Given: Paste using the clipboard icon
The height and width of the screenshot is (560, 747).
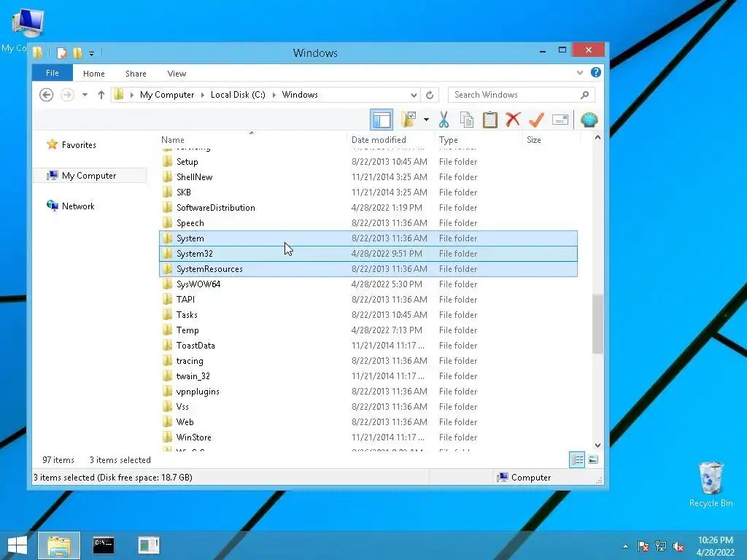Looking at the screenshot, I should click(x=489, y=120).
